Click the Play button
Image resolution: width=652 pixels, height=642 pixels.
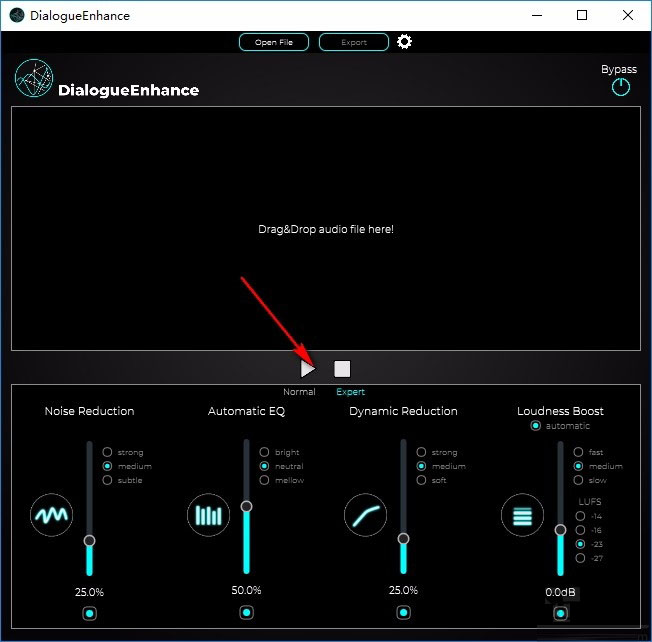click(x=308, y=369)
